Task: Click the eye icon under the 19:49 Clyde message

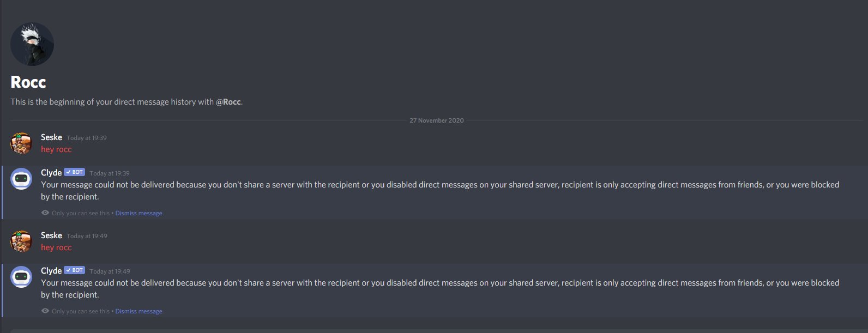Action: [45, 311]
